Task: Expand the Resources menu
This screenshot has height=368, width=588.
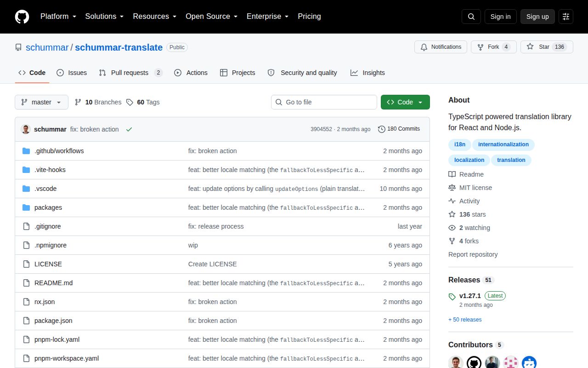Action: [x=155, y=17]
